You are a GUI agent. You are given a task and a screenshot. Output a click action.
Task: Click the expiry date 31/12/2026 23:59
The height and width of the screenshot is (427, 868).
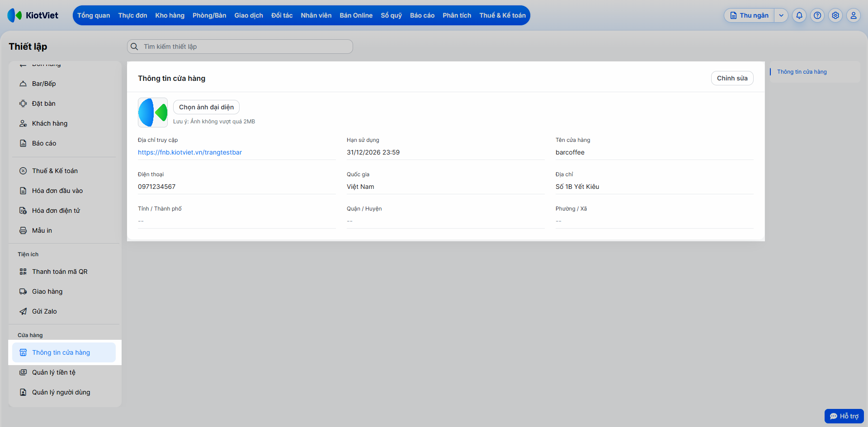[373, 152]
